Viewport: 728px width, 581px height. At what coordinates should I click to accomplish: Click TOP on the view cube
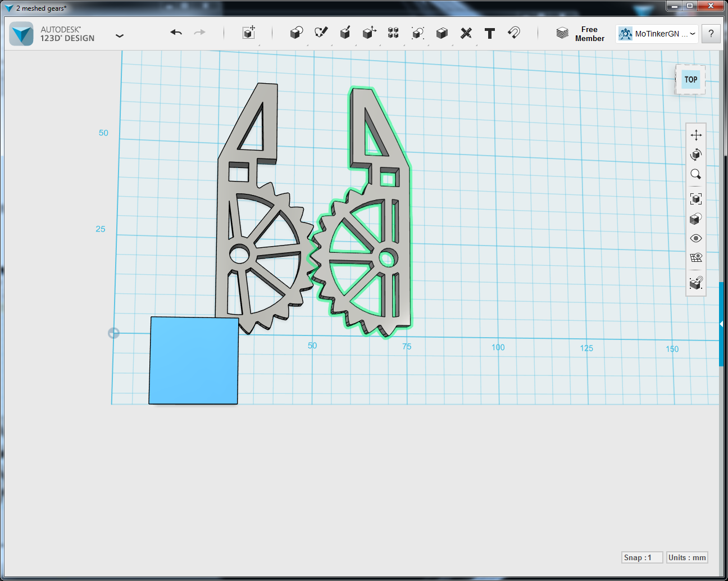pos(690,79)
